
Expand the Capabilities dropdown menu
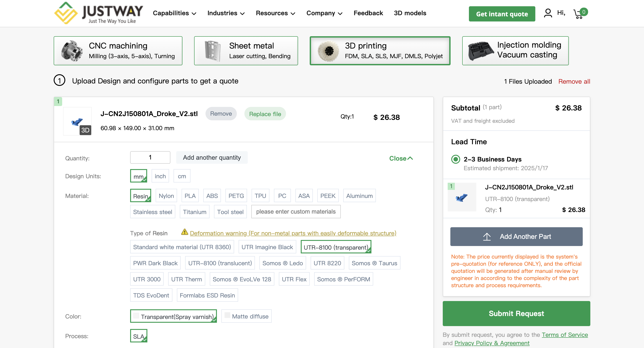pos(174,13)
